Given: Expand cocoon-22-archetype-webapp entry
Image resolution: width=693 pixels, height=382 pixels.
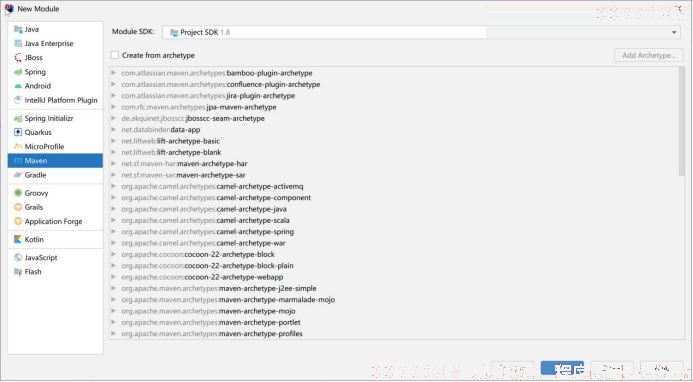Looking at the screenshot, I should pos(114,277).
